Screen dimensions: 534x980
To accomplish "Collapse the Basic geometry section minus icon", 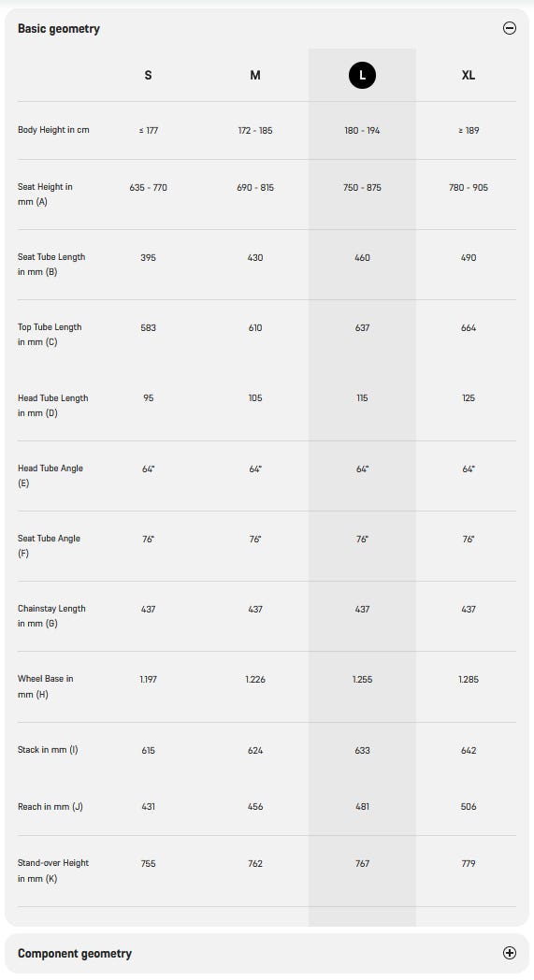I will (x=510, y=28).
